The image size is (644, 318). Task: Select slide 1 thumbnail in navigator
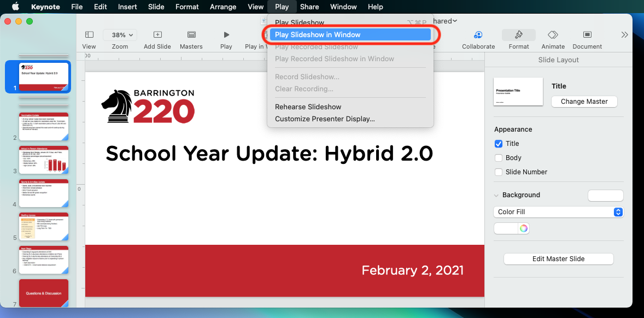[x=44, y=76]
